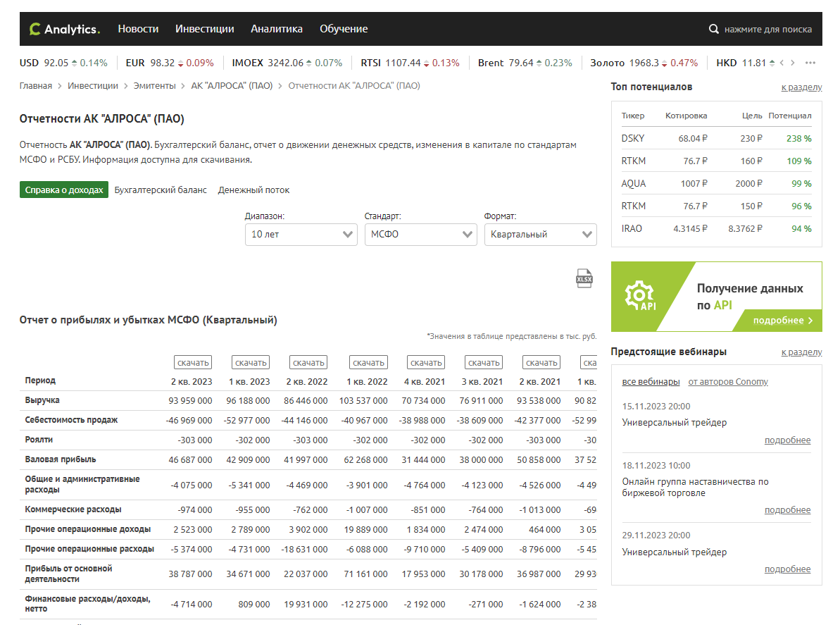Open АК "АЛРОСА" (ПАО) breadcrumb

click(x=232, y=86)
